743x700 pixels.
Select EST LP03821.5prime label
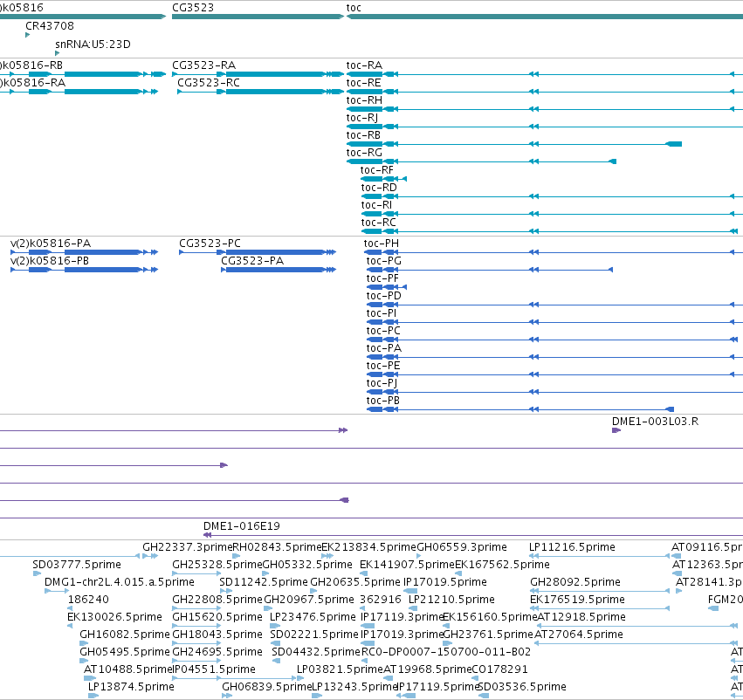click(340, 669)
